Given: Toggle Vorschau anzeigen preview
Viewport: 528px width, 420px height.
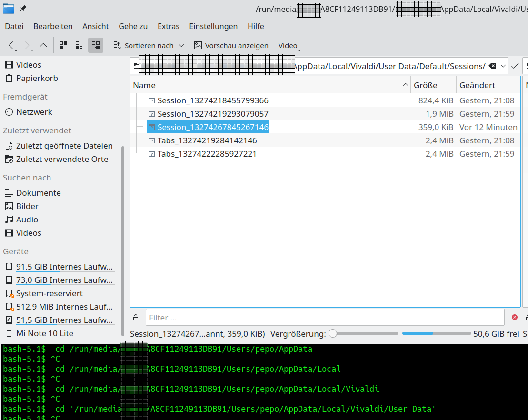Looking at the screenshot, I should point(231,45).
